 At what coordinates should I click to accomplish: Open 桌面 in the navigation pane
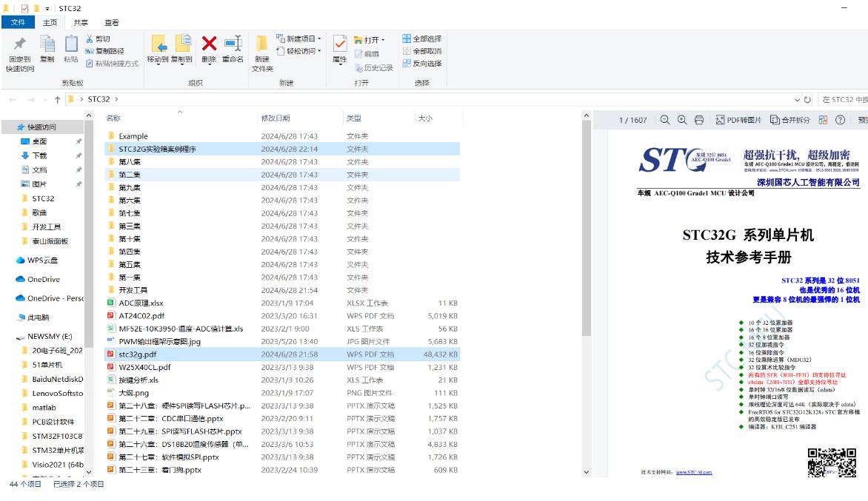tap(39, 141)
